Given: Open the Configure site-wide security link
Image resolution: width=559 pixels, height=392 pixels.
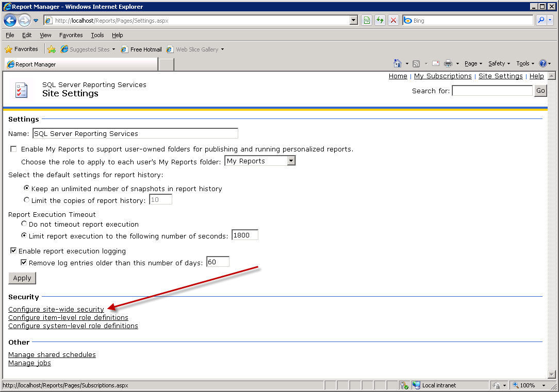Looking at the screenshot, I should pyautogui.click(x=56, y=309).
